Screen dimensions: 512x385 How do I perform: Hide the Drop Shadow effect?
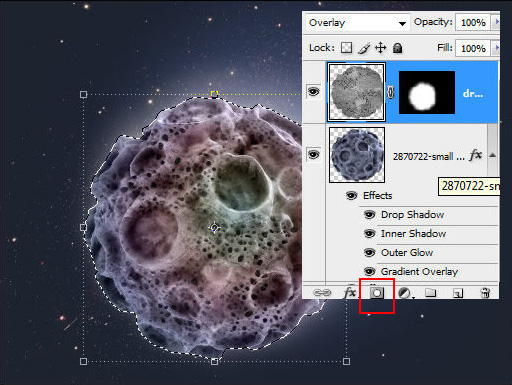(369, 215)
